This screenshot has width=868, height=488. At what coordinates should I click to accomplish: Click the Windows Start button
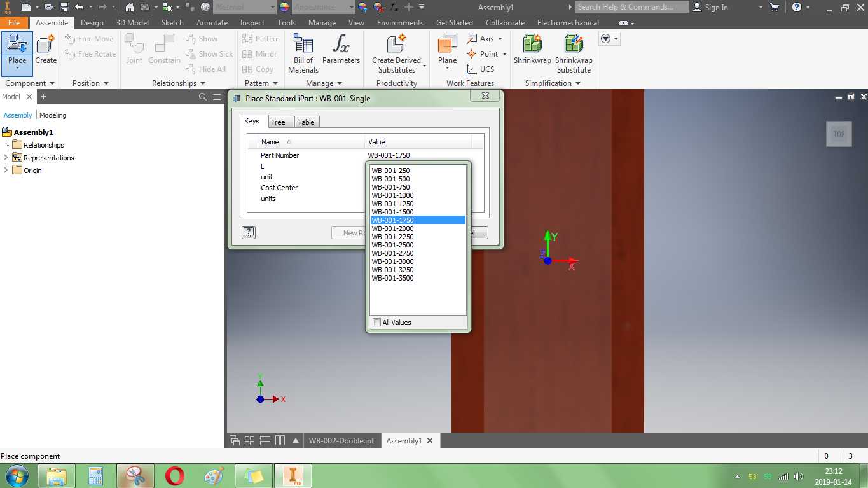point(16,476)
